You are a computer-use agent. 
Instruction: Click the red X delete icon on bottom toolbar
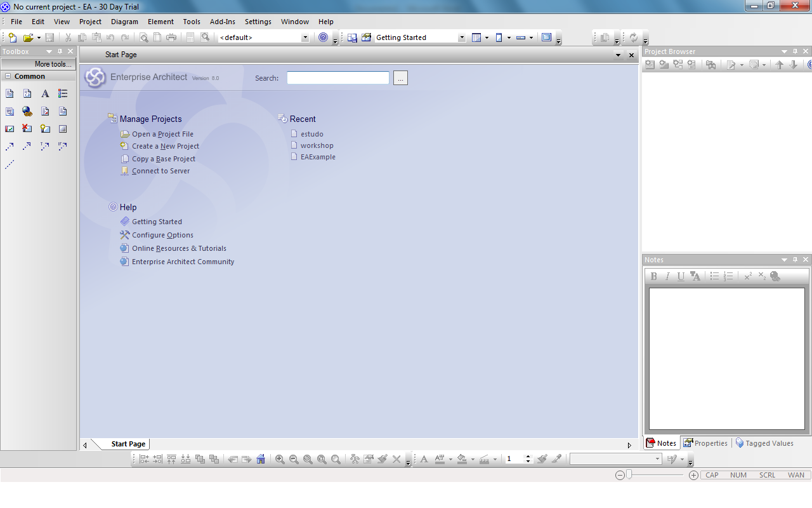click(x=396, y=459)
